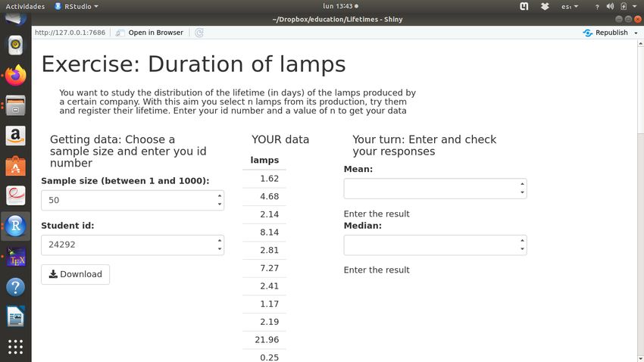Switch to RStudio dock icon
This screenshot has width=644, height=362.
click(x=16, y=226)
